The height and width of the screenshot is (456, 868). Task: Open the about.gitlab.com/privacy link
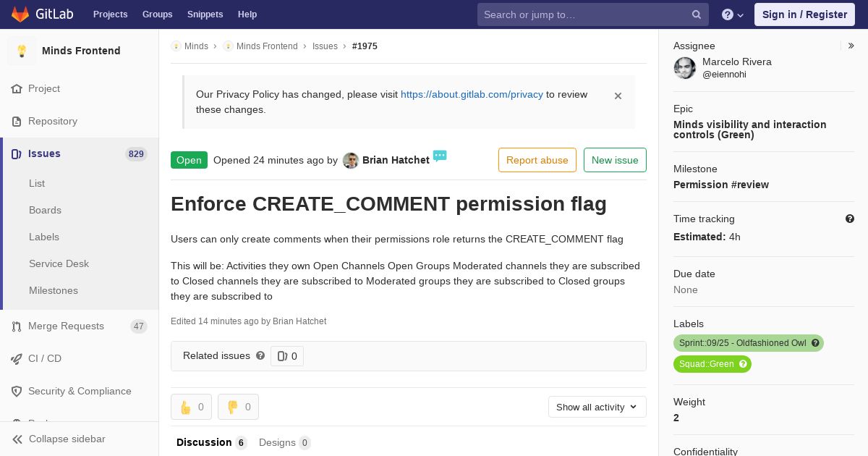[472, 94]
